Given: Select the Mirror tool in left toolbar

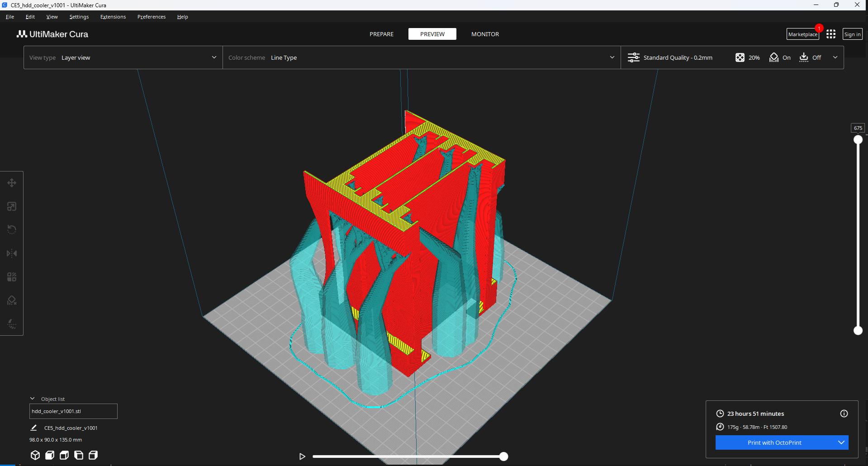Looking at the screenshot, I should click(x=12, y=253).
